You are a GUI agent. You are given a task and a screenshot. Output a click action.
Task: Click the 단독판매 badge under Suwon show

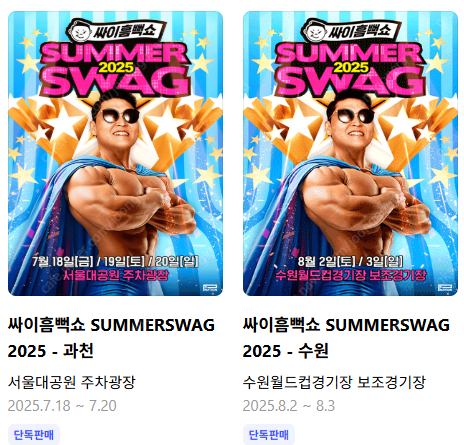[269, 435]
